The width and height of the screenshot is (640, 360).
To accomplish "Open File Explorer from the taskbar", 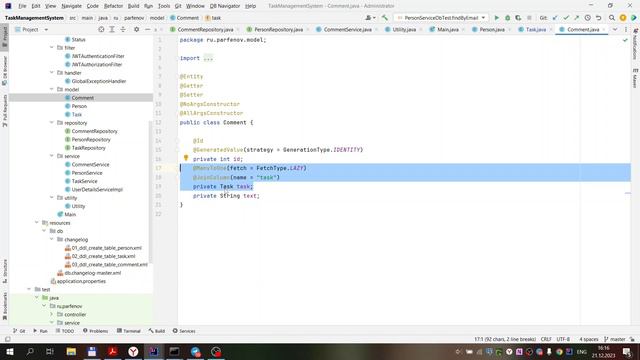I will 71,351.
